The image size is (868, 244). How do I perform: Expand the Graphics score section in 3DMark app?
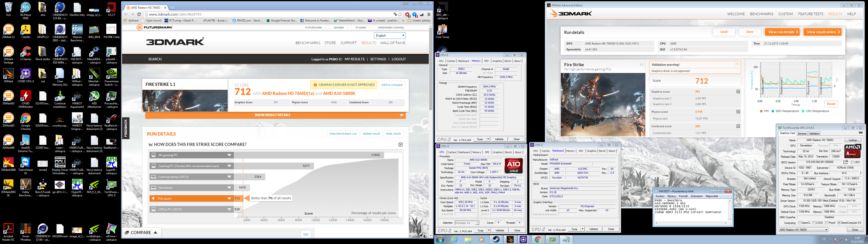tap(738, 92)
